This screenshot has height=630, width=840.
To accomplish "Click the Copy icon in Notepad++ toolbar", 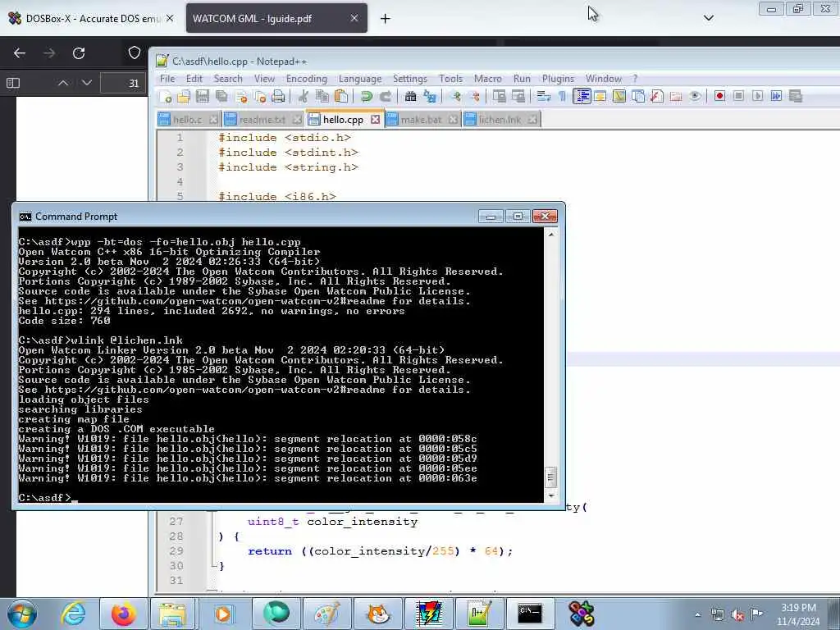I will pyautogui.click(x=322, y=97).
